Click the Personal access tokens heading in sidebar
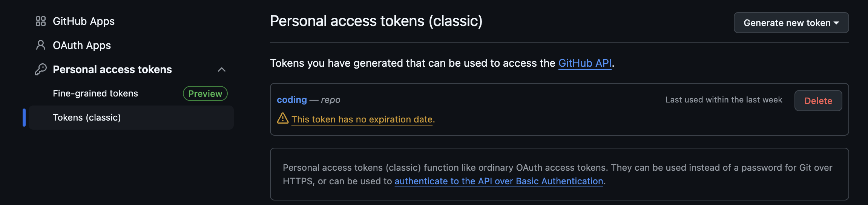868x205 pixels. click(112, 69)
